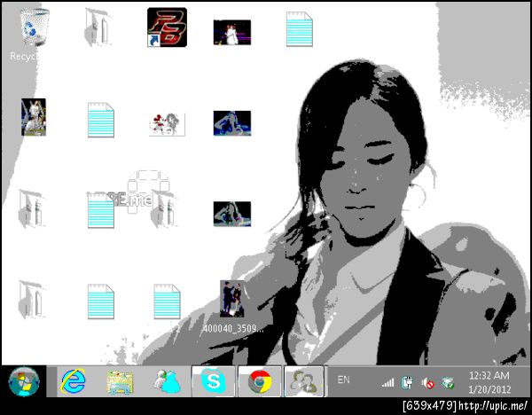The height and width of the screenshot is (415, 532).
Task: Open the network signal tray icon
Action: coord(387,383)
